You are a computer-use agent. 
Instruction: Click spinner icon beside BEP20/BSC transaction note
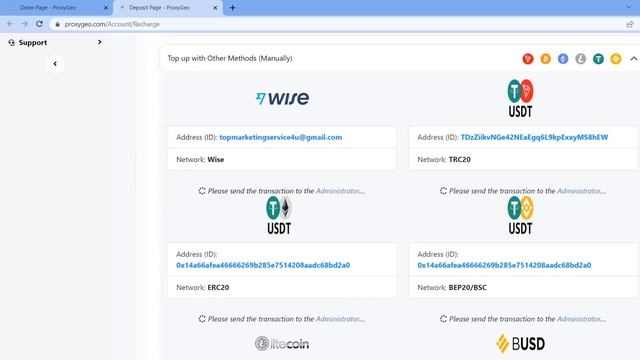443,319
